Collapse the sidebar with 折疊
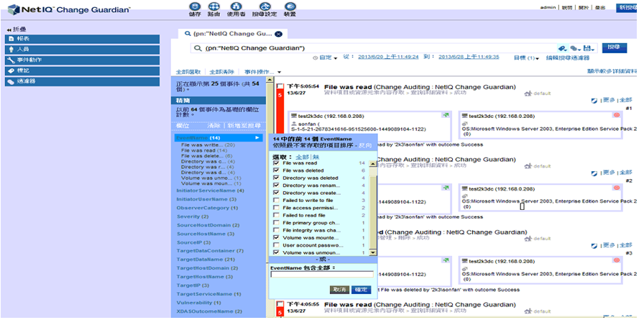The height and width of the screenshot is (320, 644). coord(17,29)
